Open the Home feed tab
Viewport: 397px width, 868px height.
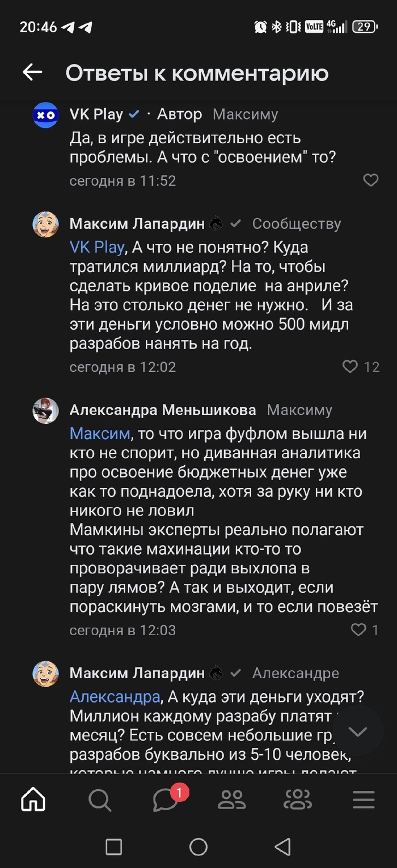[x=33, y=799]
